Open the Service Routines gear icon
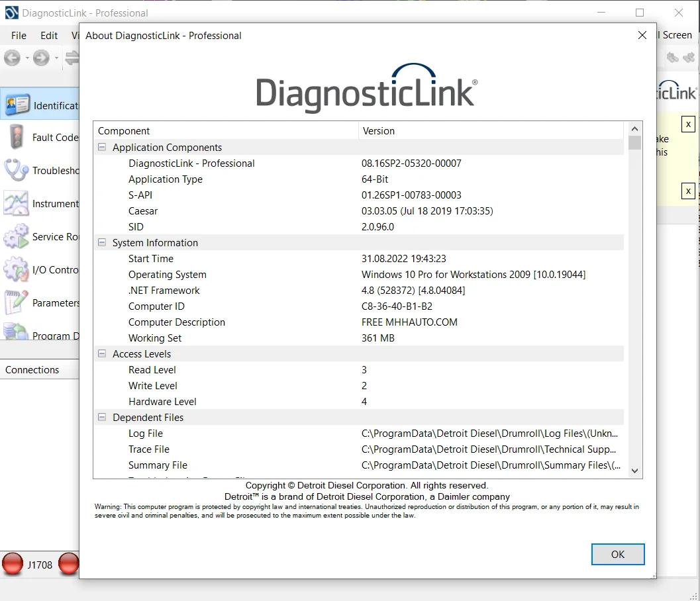This screenshot has width=700, height=601. (16, 236)
